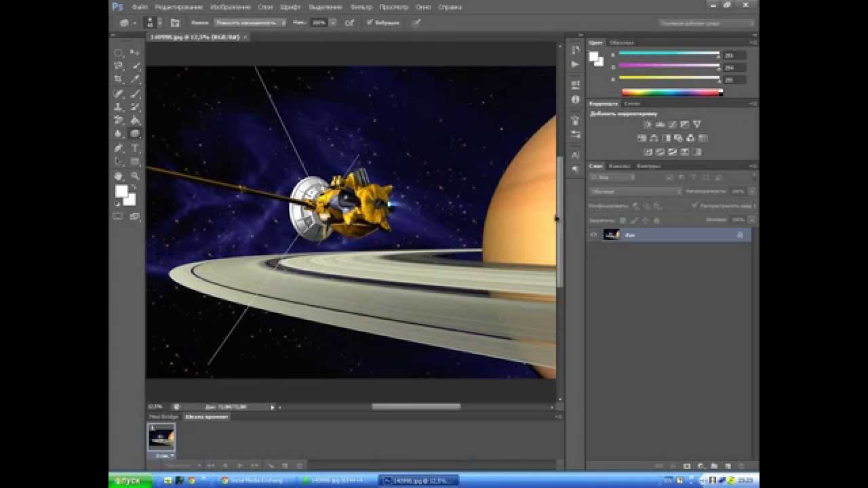Screen dimensions: 868x488
Task: Open the layer fill dropdown arrow
Action: 752,220
